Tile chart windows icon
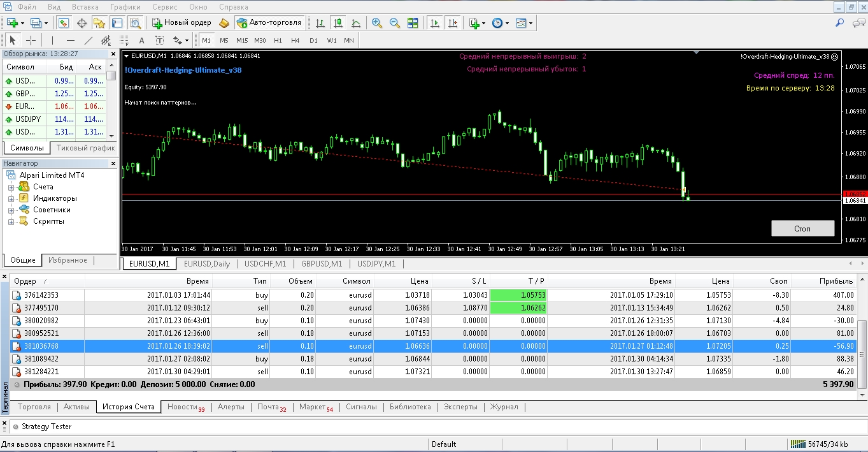Screen dimensions: 868x452 413,23
